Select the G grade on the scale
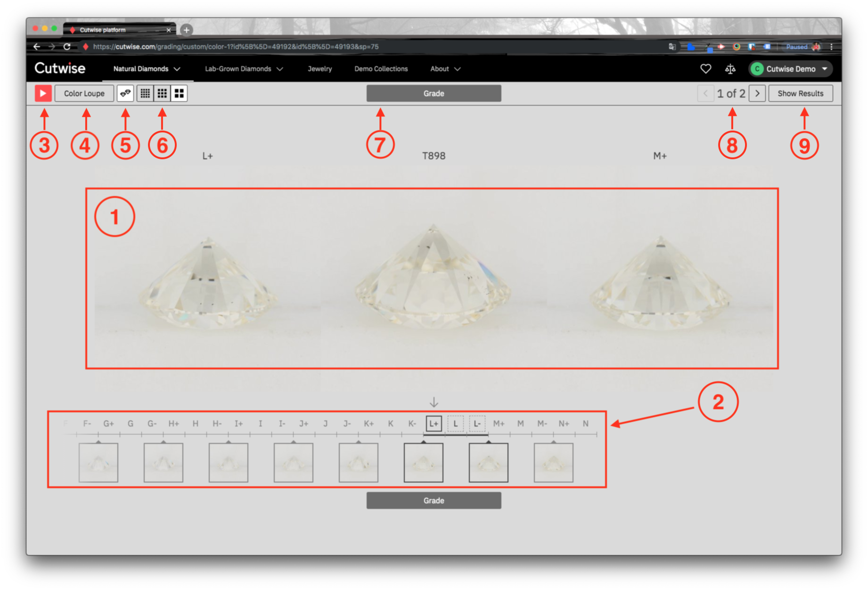The image size is (868, 590). (x=130, y=424)
